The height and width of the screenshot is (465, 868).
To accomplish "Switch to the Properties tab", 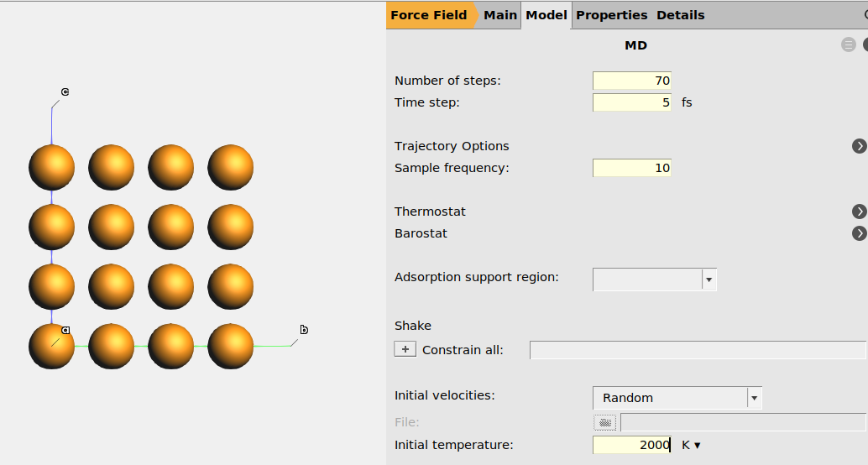I will coord(611,15).
